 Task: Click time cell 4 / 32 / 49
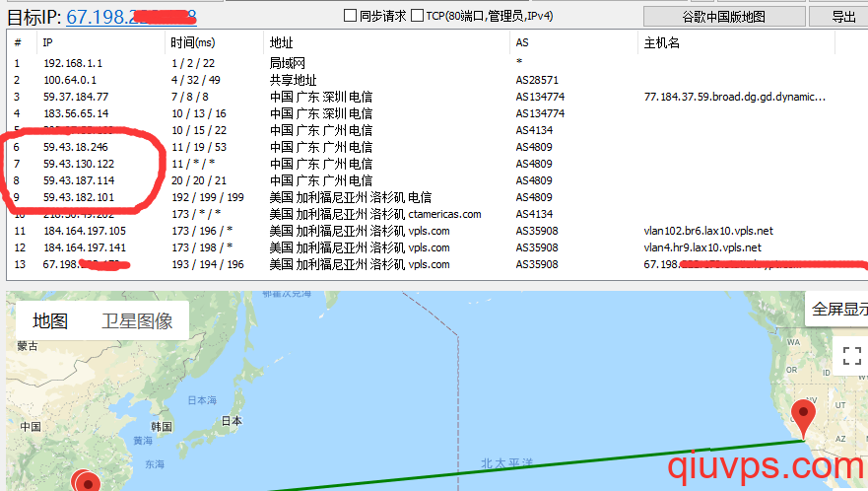[195, 80]
